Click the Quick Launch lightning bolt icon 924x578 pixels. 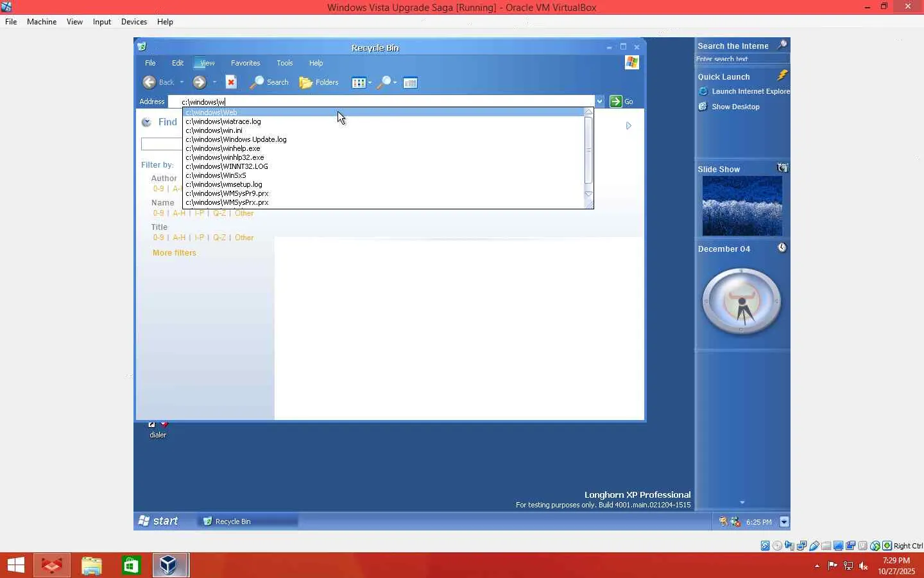point(782,76)
